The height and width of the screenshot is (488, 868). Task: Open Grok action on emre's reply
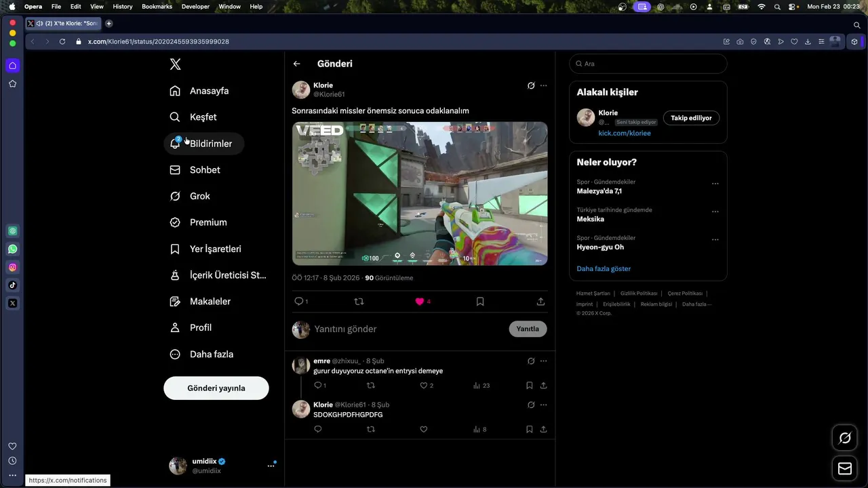[x=531, y=361]
